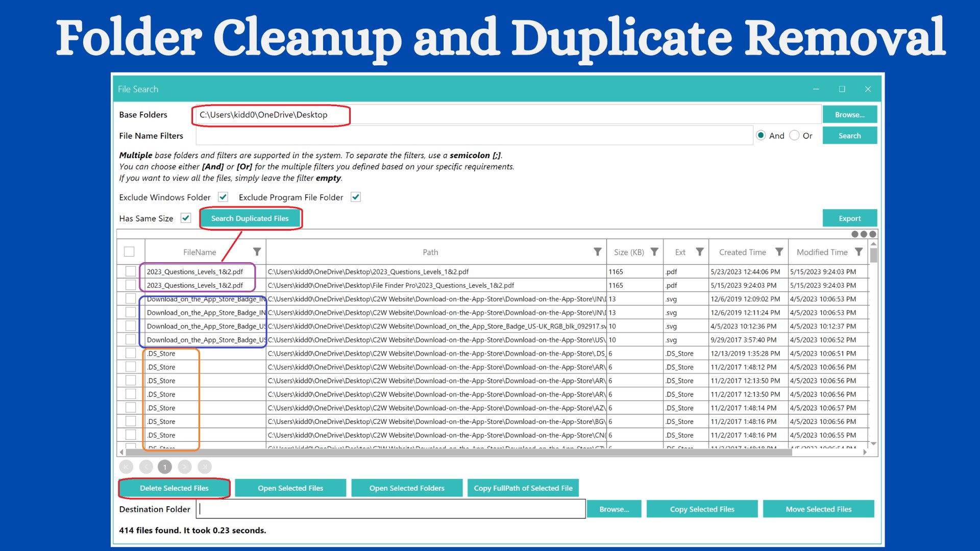Click the filter icon in the Path column
The image size is (980, 551).
pos(597,252)
